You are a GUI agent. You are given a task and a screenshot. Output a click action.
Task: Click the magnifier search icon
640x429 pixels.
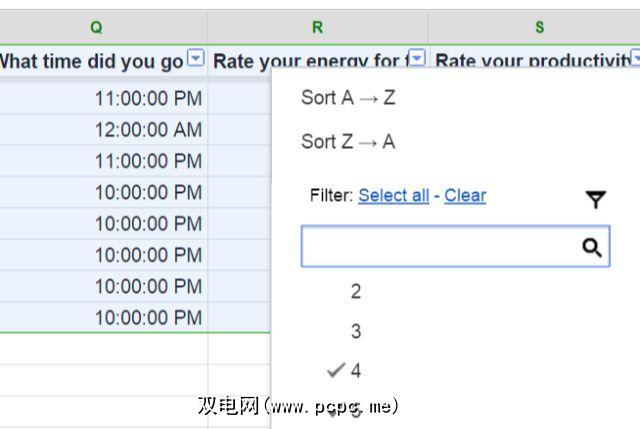click(x=591, y=247)
